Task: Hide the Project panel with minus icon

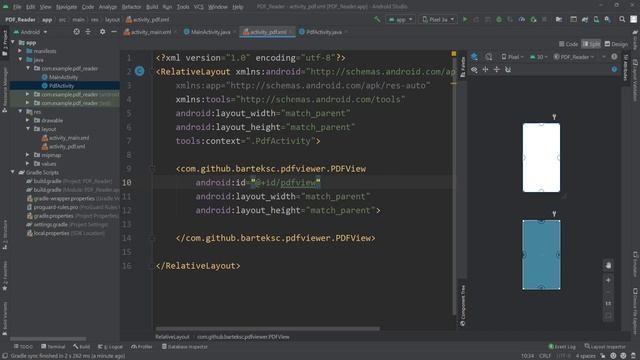Action: pyautogui.click(x=114, y=31)
